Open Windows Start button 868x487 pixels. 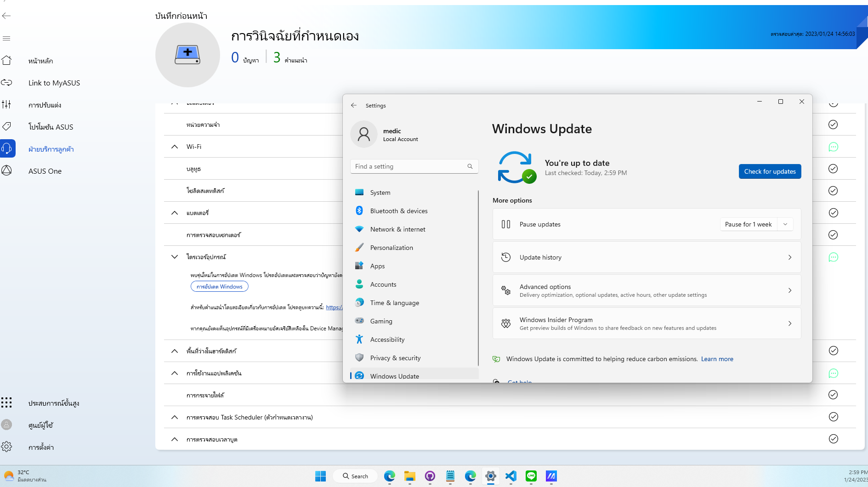click(320, 476)
